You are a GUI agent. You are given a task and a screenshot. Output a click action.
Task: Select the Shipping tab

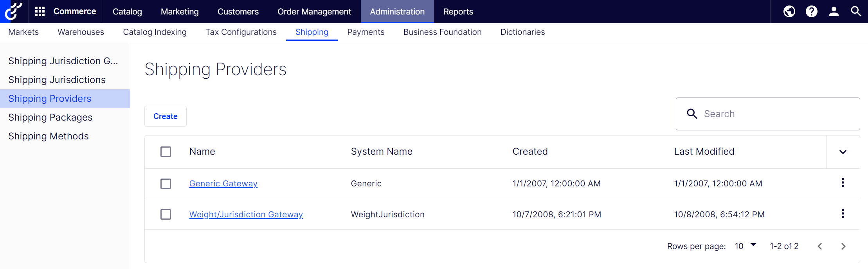tap(312, 32)
